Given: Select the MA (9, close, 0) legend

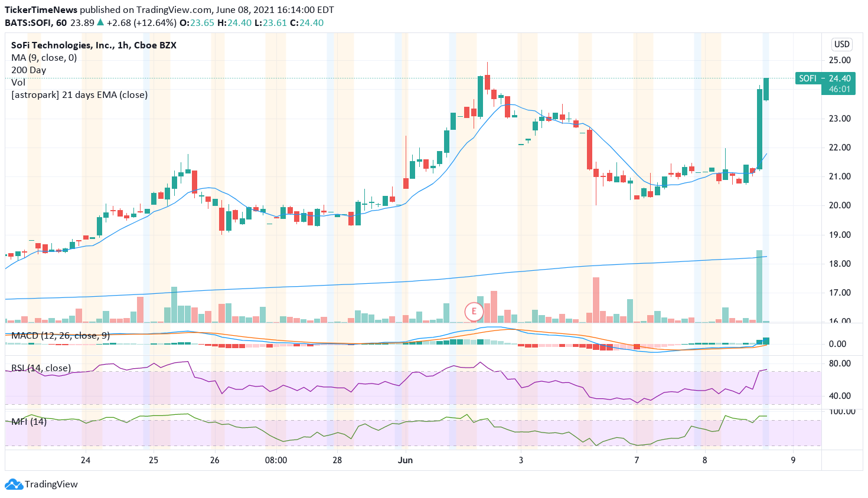Looking at the screenshot, I should tap(44, 58).
